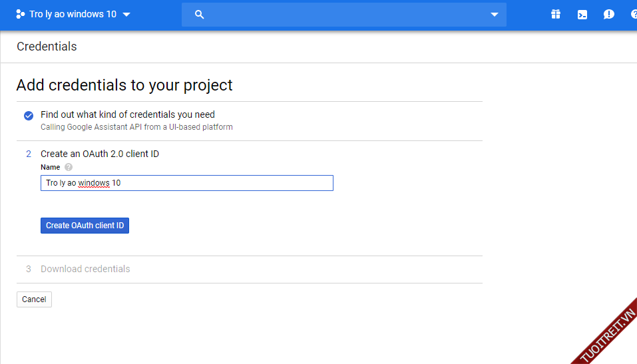Reopen the "Find out what kind of credentials" step
Image resolution: width=637 pixels, height=364 pixels.
[128, 114]
